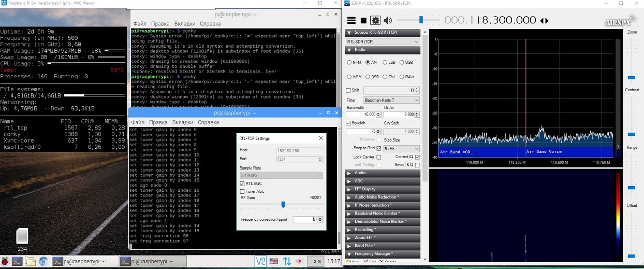This screenshot has height=269, width=644.
Task: Enable the Lock Carrier checkbox
Action: (378, 157)
